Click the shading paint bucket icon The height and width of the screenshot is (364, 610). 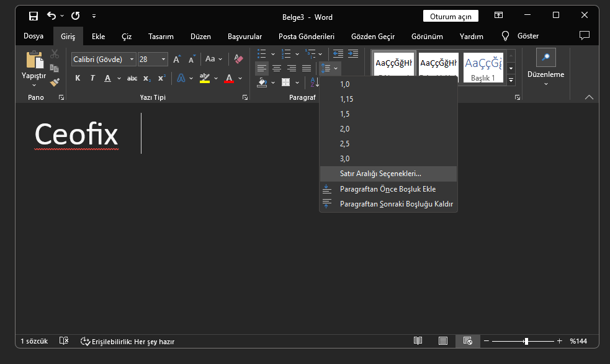(x=262, y=82)
